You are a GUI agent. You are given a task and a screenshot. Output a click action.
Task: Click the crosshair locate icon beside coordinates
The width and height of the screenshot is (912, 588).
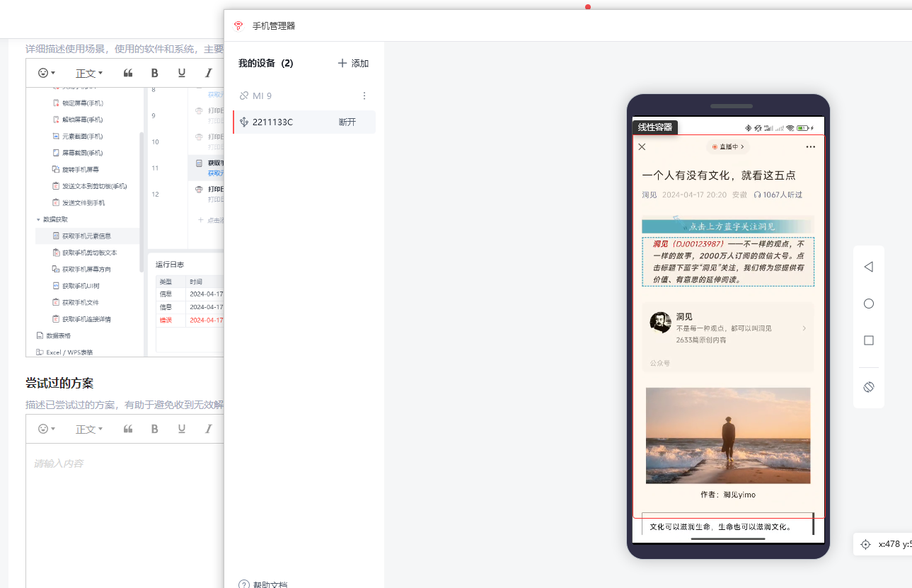tap(865, 544)
